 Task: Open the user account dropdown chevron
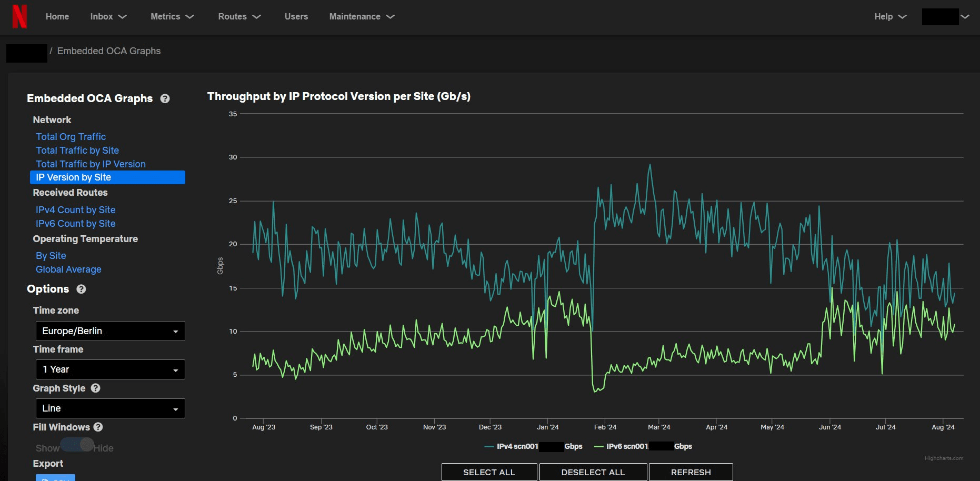click(x=965, y=17)
